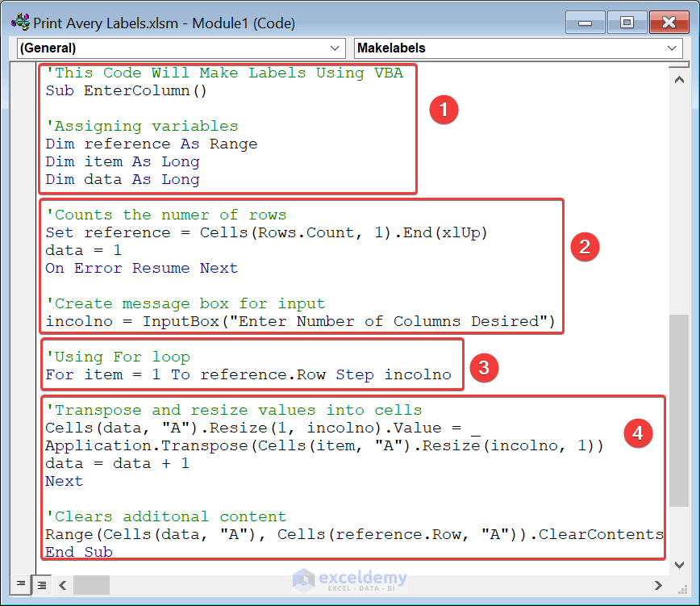
Task: Expand the procedure list with its chevron arrow
Action: (672, 48)
